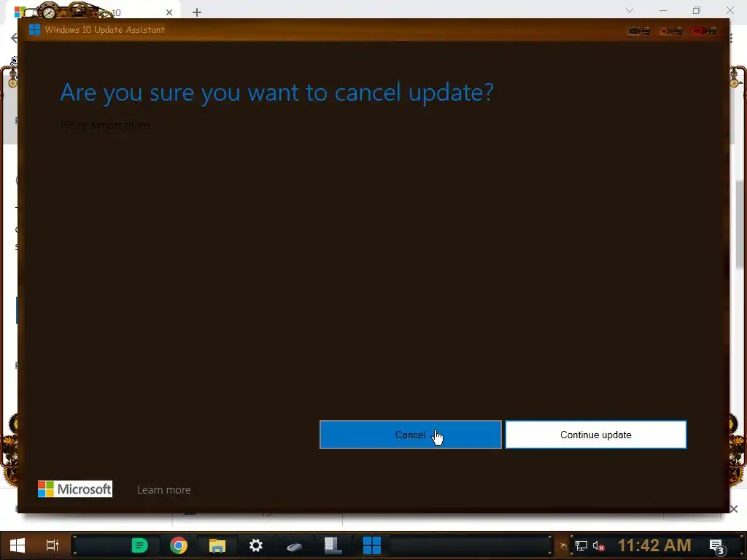Open Task View on the taskbar
This screenshot has height=560, width=747.
[52, 545]
